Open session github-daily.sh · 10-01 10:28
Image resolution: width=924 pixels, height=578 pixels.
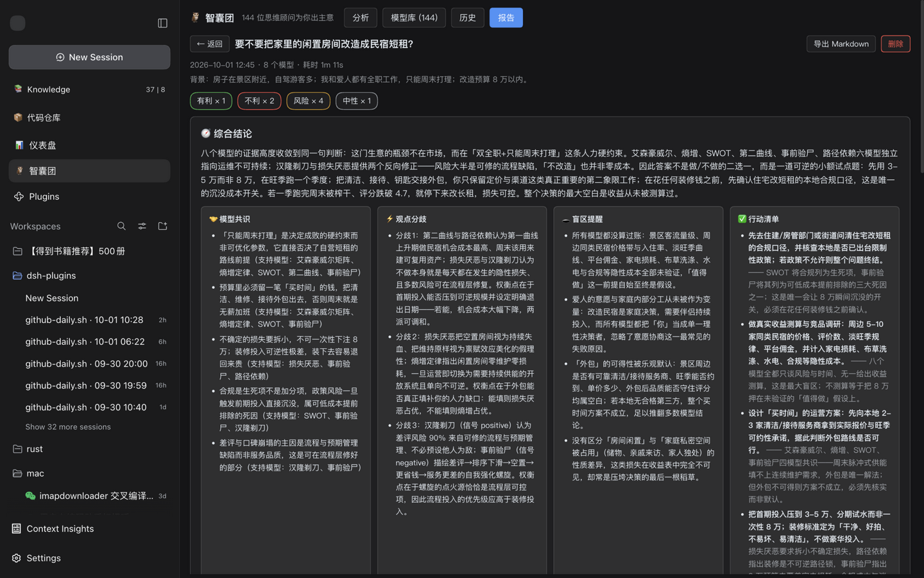(x=89, y=320)
